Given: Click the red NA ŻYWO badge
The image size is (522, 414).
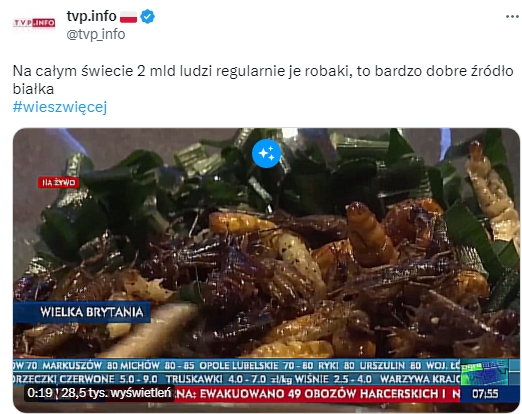Looking at the screenshot, I should pyautogui.click(x=58, y=183).
